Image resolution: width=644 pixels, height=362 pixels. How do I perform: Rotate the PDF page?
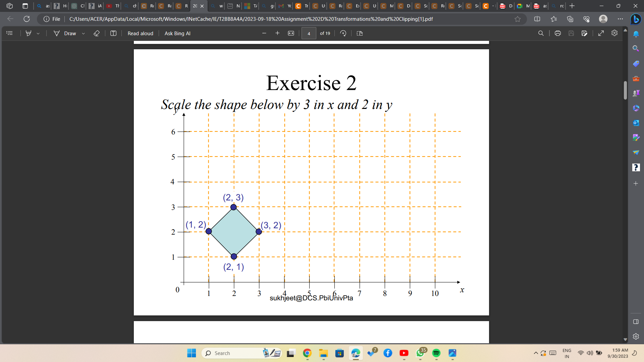click(343, 33)
